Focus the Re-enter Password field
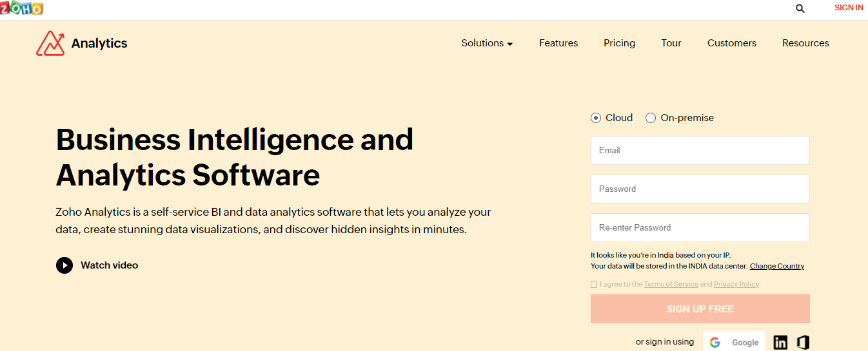The height and width of the screenshot is (351, 868). pyautogui.click(x=700, y=227)
